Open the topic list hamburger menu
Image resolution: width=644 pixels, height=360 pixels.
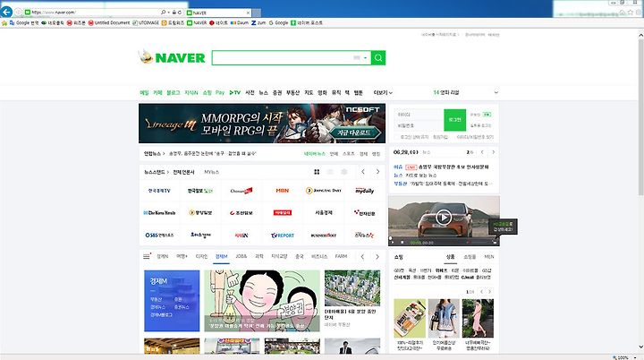[146, 256]
